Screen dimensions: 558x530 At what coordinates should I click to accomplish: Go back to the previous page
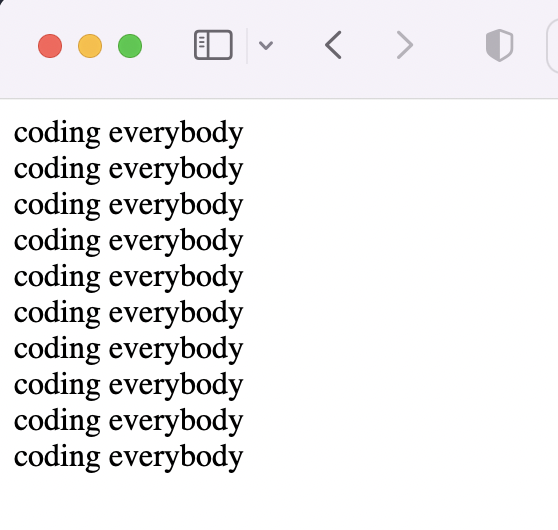point(333,45)
